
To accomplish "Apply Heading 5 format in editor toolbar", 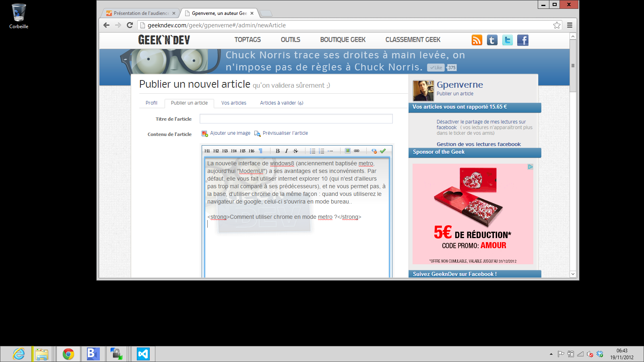I will click(242, 151).
